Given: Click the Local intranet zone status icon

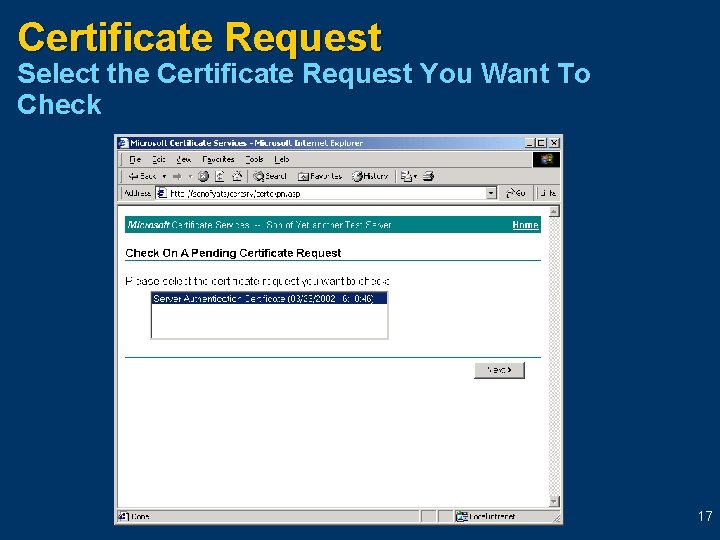Looking at the screenshot, I should pyautogui.click(x=461, y=517).
